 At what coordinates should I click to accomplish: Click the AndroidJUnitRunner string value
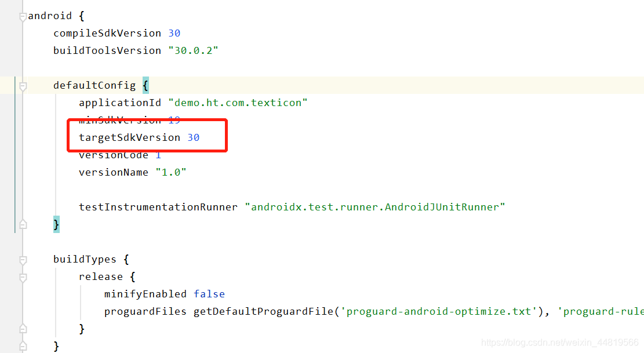click(374, 207)
